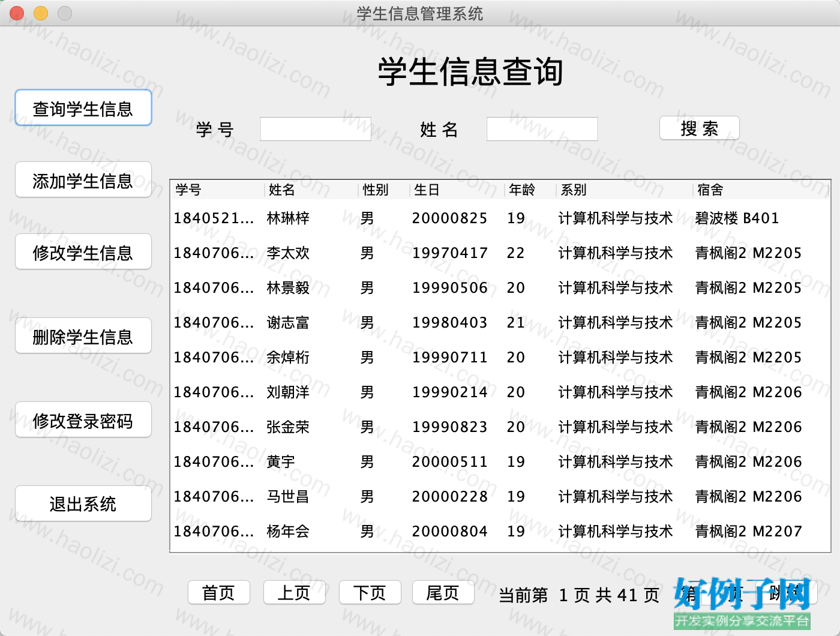Click the dorm cell 碧波楼 B401
840x636 pixels.
737,218
